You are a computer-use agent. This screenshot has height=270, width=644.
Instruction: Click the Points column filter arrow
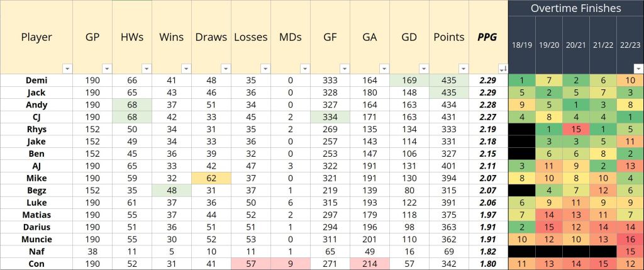coord(463,68)
